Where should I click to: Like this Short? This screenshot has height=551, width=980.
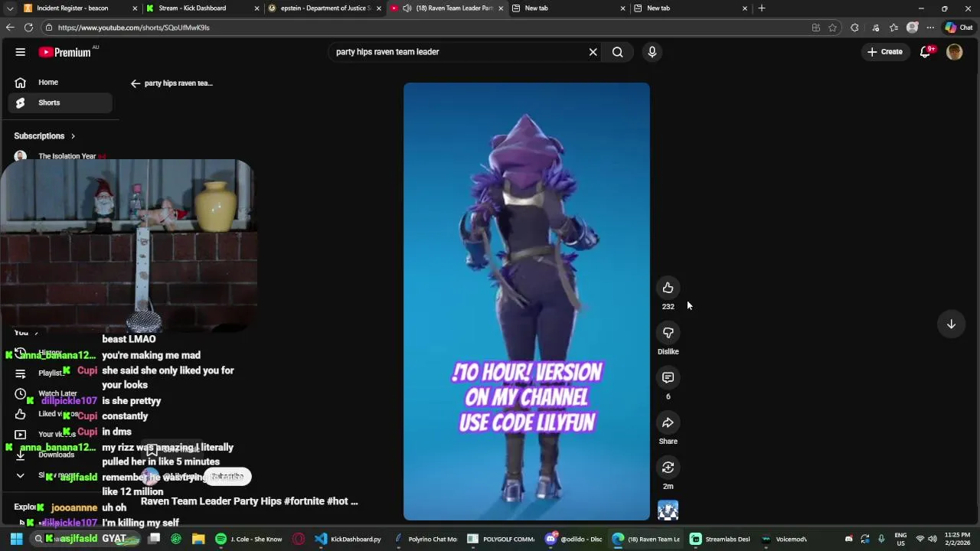[668, 288]
